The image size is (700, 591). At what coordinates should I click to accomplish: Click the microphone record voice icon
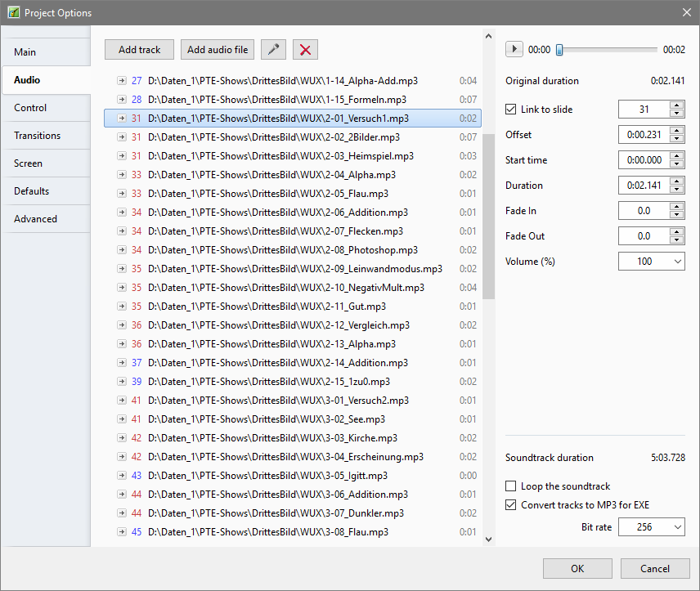tap(273, 50)
